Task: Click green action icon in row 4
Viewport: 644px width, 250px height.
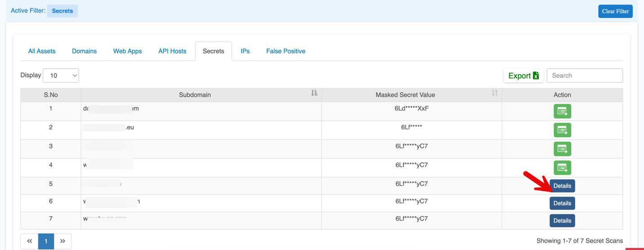Action: (x=562, y=168)
